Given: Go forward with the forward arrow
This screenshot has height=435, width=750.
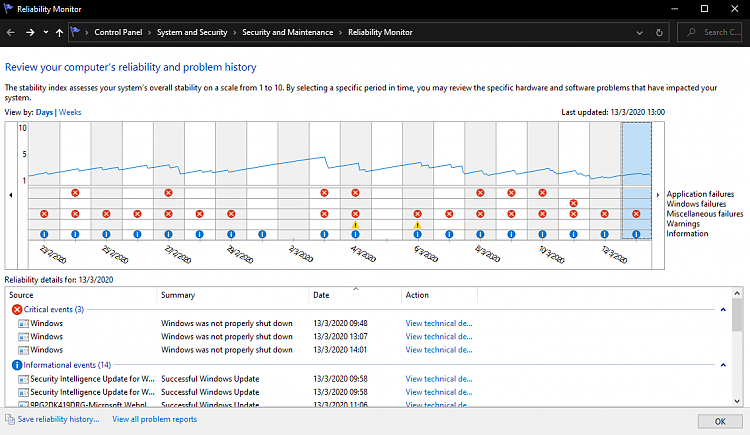Looking at the screenshot, I should [30, 33].
